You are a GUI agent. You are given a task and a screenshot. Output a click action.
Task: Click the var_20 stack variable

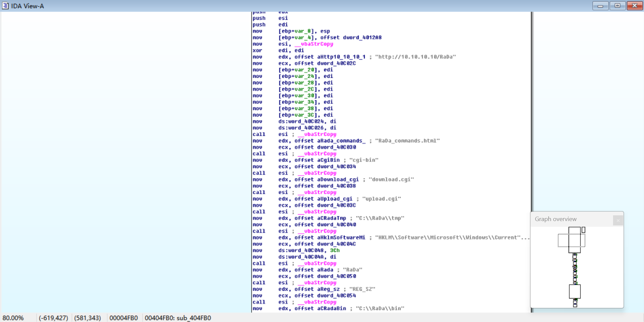pos(304,70)
